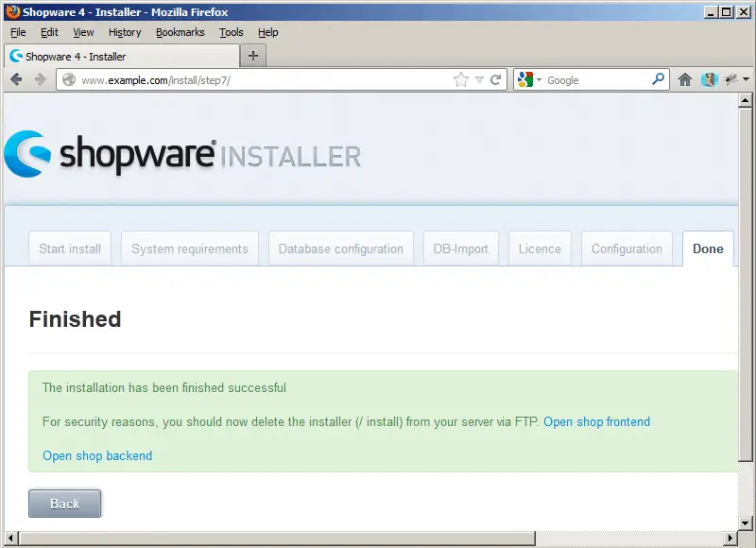Click the vertical scrollbar thumb

[745, 284]
